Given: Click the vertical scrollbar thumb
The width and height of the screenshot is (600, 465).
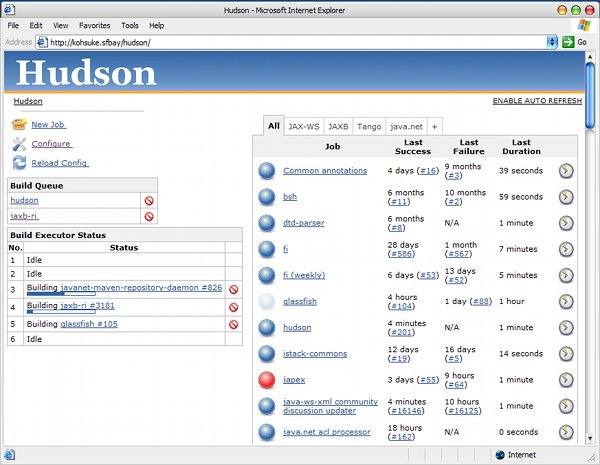Looking at the screenshot, I should [590, 96].
